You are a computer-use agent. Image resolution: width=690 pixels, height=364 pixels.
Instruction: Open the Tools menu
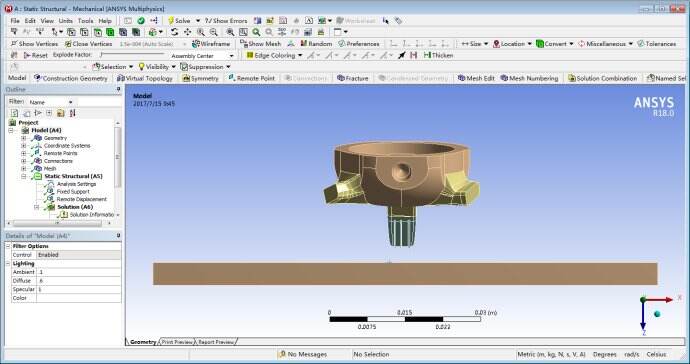pyautogui.click(x=85, y=21)
